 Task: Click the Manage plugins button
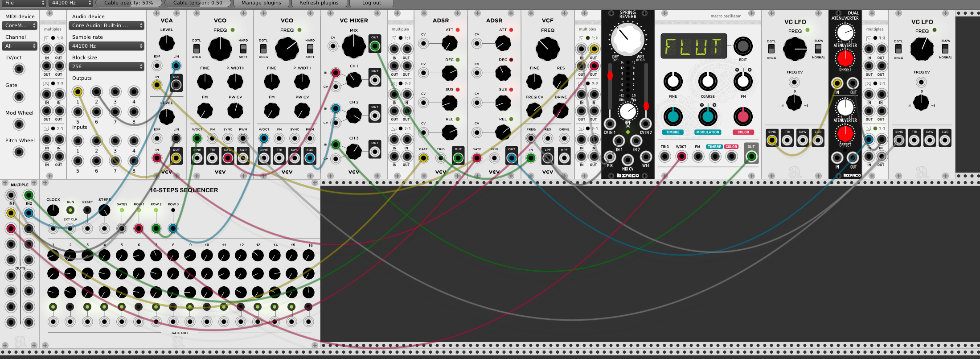(x=261, y=3)
